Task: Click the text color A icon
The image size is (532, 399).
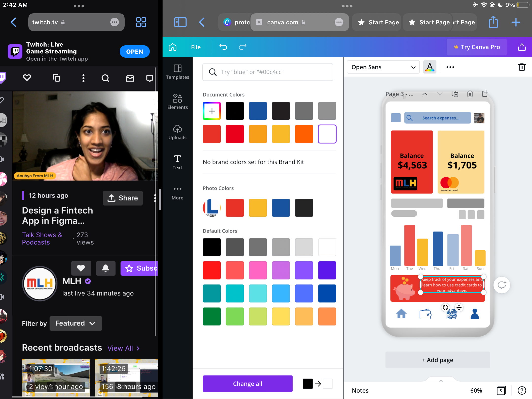Action: (x=430, y=67)
